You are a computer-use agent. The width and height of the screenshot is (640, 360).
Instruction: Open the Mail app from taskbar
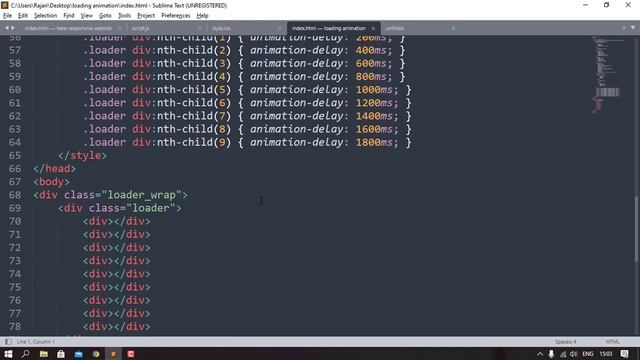click(78, 354)
